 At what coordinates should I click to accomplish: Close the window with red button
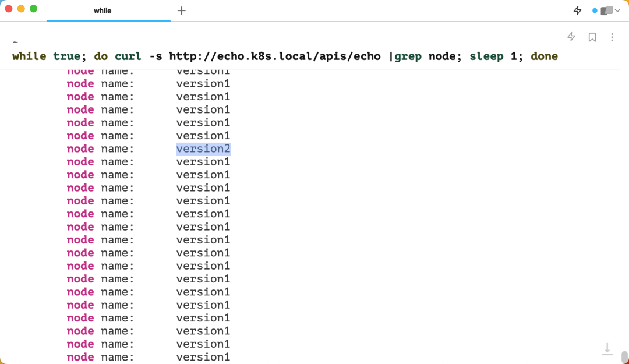click(x=9, y=9)
